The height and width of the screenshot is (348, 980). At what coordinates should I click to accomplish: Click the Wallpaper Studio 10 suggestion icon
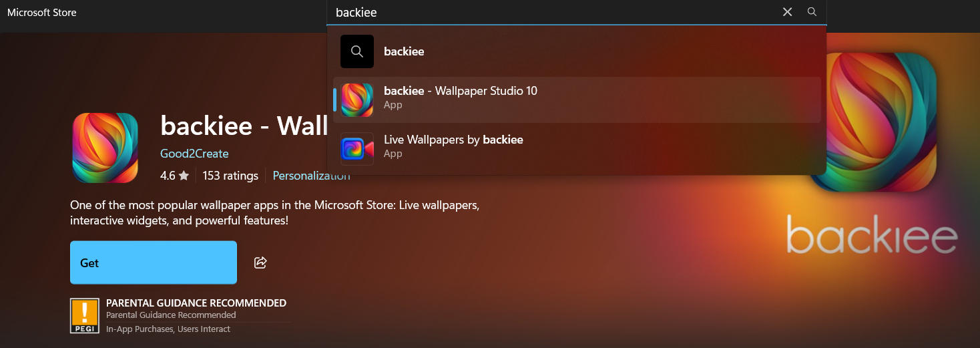coord(357,100)
